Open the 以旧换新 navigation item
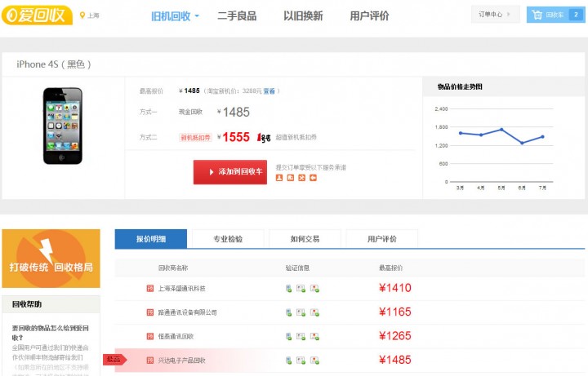The height and width of the screenshot is (376, 588). (x=303, y=16)
